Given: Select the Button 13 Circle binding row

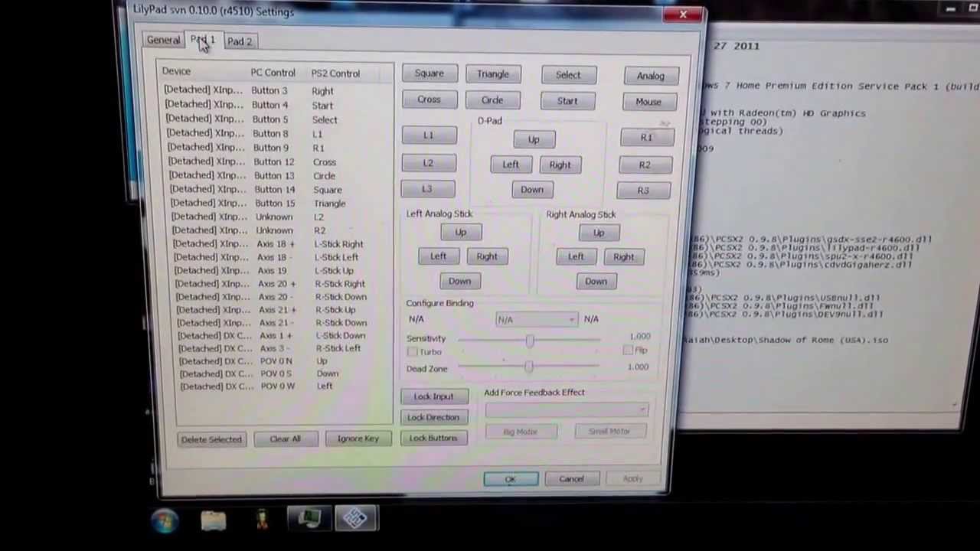Looking at the screenshot, I should click(x=278, y=175).
